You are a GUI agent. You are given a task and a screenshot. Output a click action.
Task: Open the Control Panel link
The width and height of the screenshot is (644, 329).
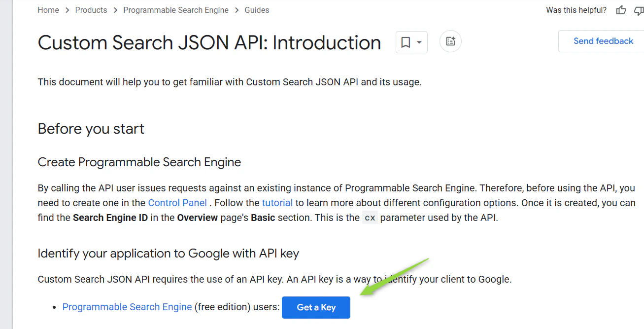point(177,202)
